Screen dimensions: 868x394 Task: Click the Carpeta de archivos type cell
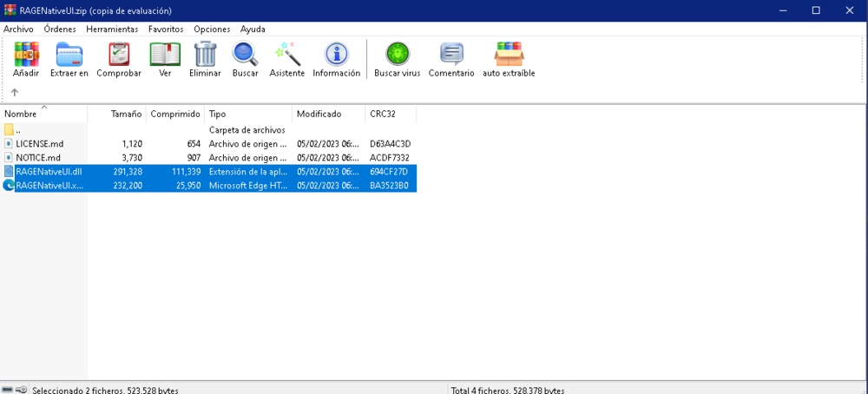pyautogui.click(x=247, y=130)
